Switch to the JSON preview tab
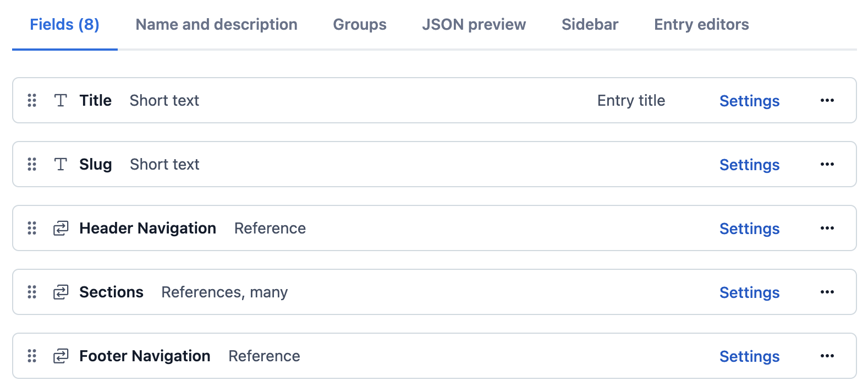This screenshot has width=868, height=391. (474, 24)
